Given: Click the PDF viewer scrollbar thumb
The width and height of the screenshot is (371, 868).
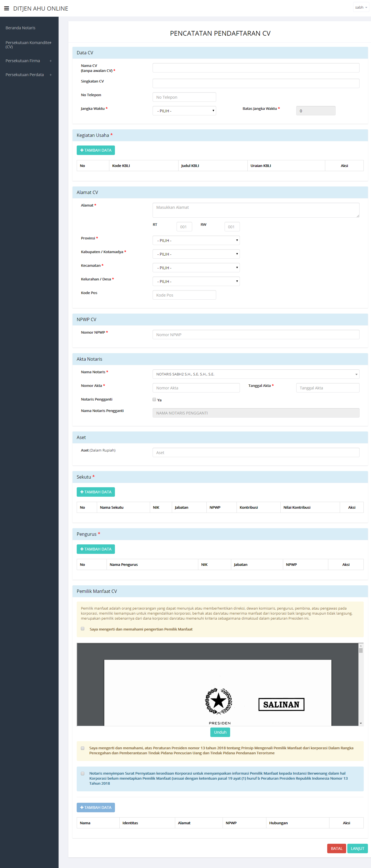Looking at the screenshot, I should point(361,650).
